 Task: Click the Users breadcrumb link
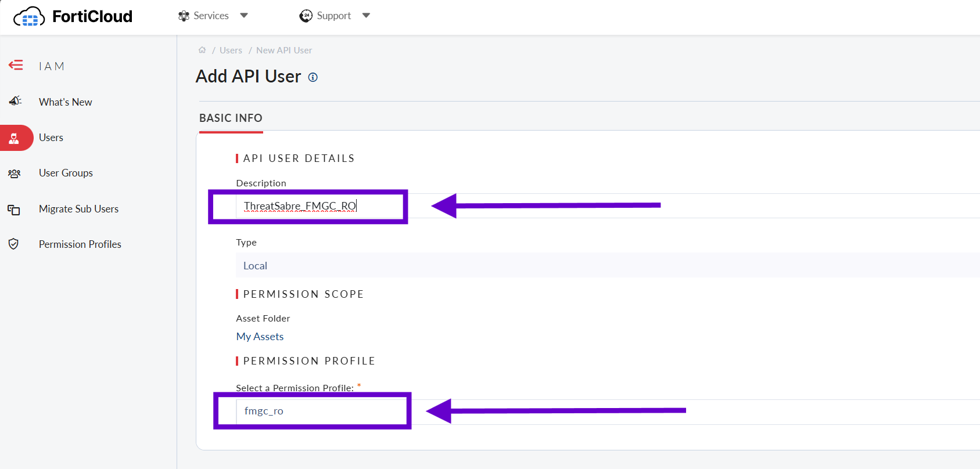pyautogui.click(x=231, y=50)
